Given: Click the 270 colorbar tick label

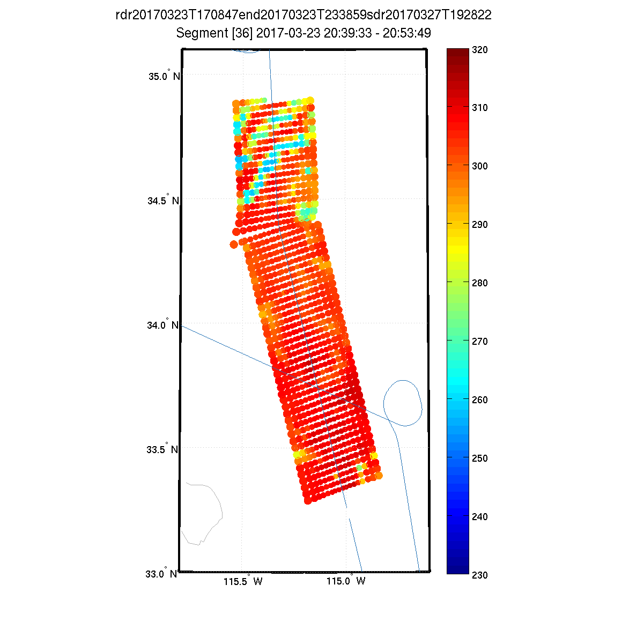Looking at the screenshot, I should click(x=479, y=342).
